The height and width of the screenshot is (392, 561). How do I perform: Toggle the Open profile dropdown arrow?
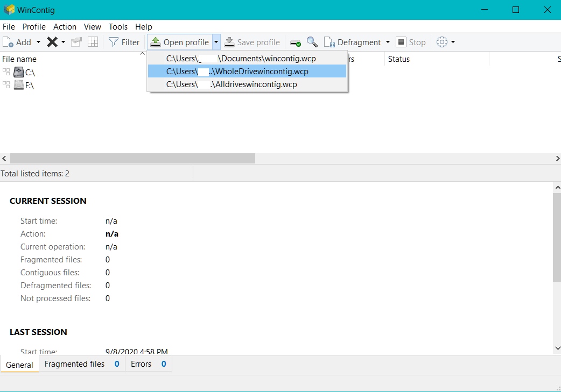216,42
